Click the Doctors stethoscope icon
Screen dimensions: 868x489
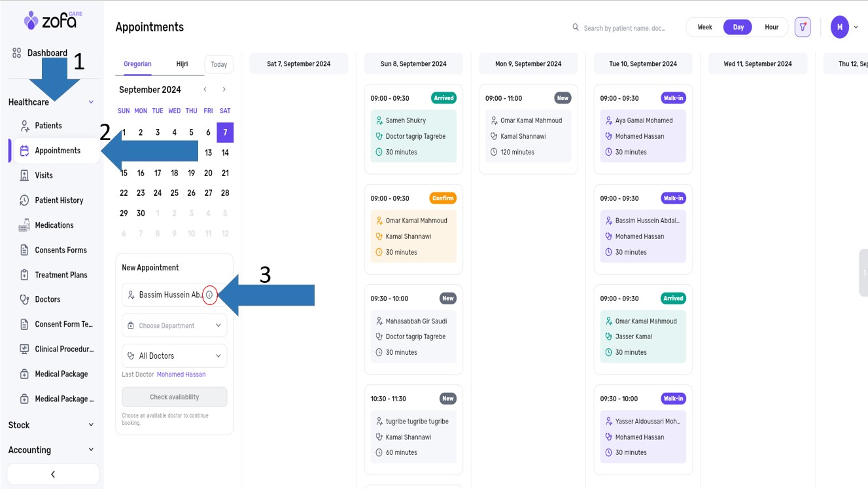coord(24,299)
